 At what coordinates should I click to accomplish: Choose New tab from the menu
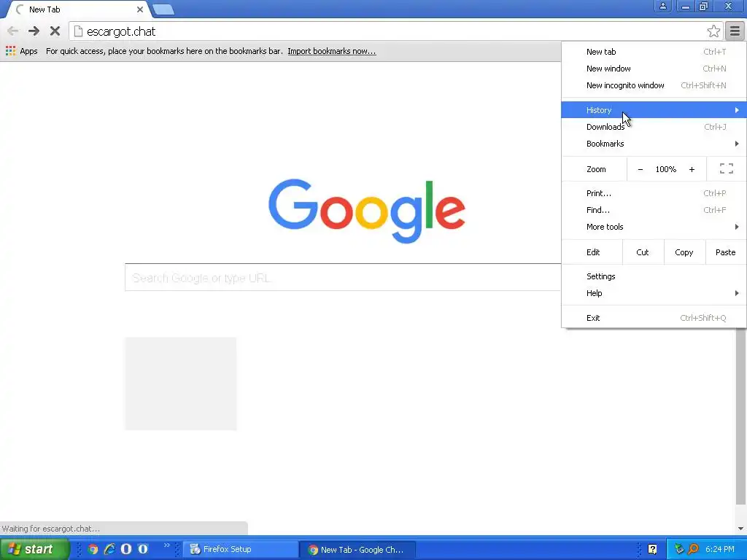654,52
